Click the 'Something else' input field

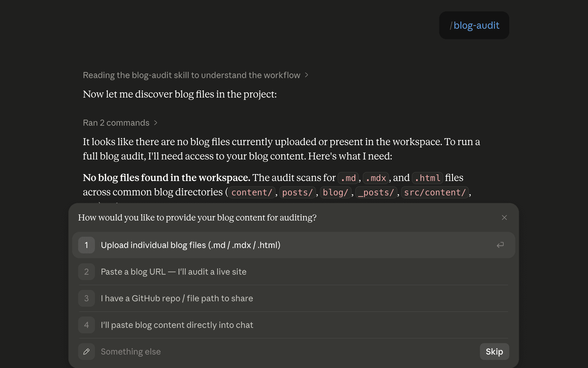(x=287, y=352)
